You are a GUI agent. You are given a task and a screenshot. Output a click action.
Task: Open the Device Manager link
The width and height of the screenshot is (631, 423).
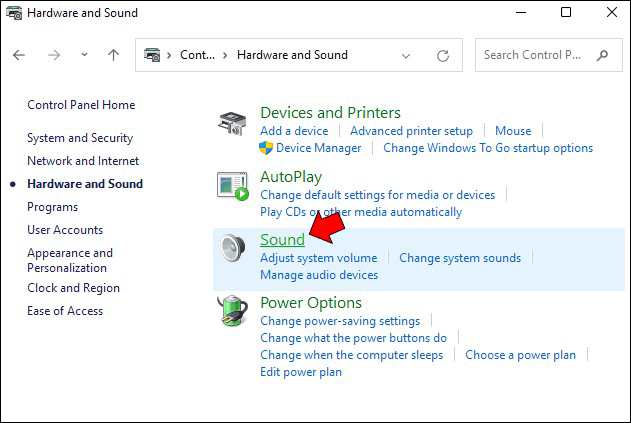pos(318,148)
